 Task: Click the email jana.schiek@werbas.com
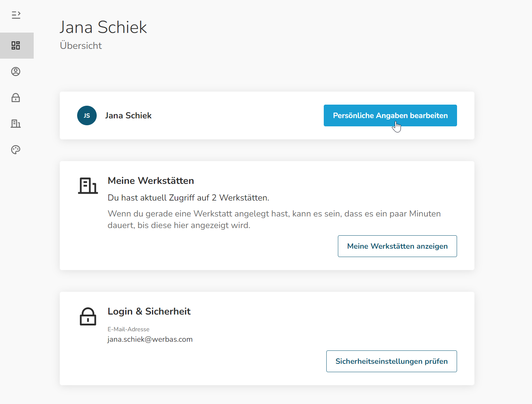150,339
